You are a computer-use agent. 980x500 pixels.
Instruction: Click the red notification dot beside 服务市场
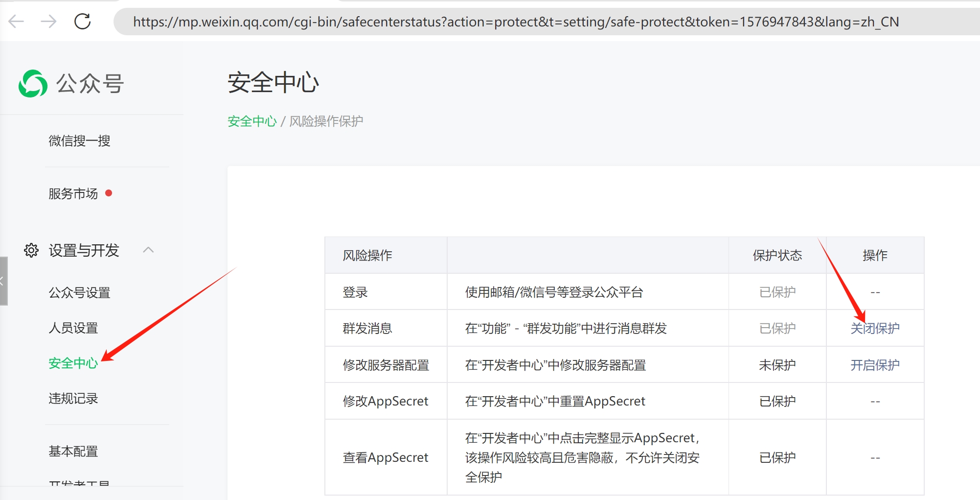coord(109,193)
